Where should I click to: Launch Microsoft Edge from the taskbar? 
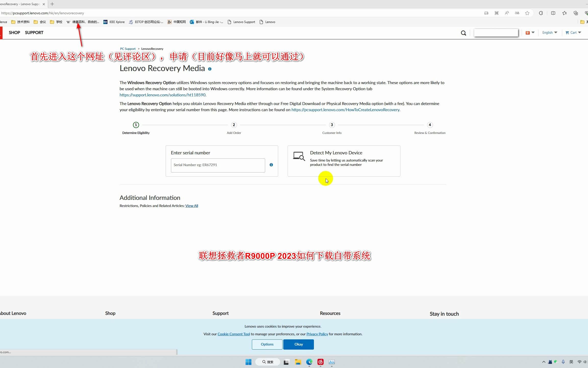tap(309, 362)
